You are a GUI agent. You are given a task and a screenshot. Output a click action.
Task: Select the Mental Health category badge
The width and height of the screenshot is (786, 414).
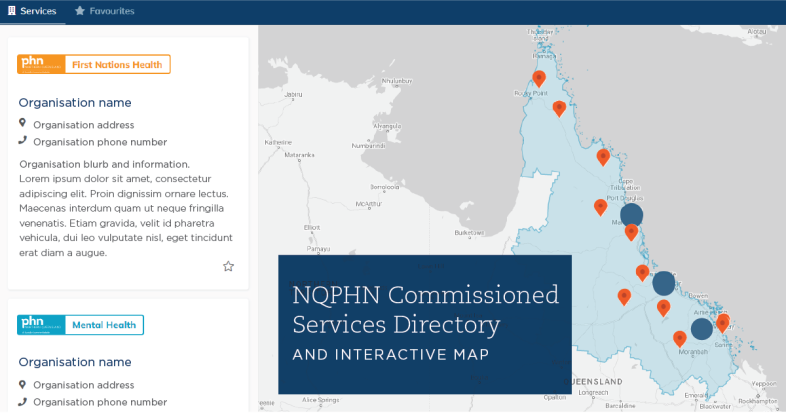click(x=80, y=325)
